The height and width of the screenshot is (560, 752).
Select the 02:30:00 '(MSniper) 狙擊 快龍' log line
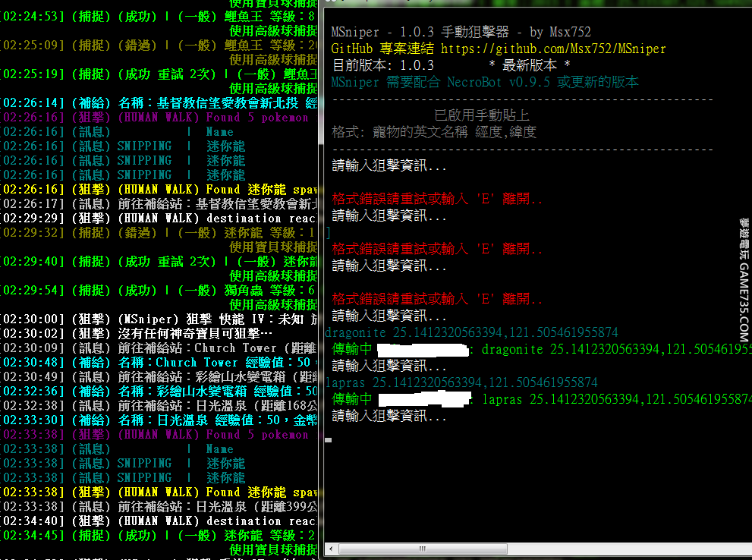[159, 319]
